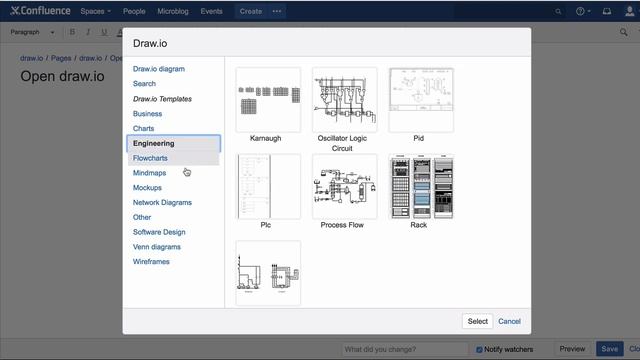Toggle italic formatting in editor toolbar

point(88,32)
